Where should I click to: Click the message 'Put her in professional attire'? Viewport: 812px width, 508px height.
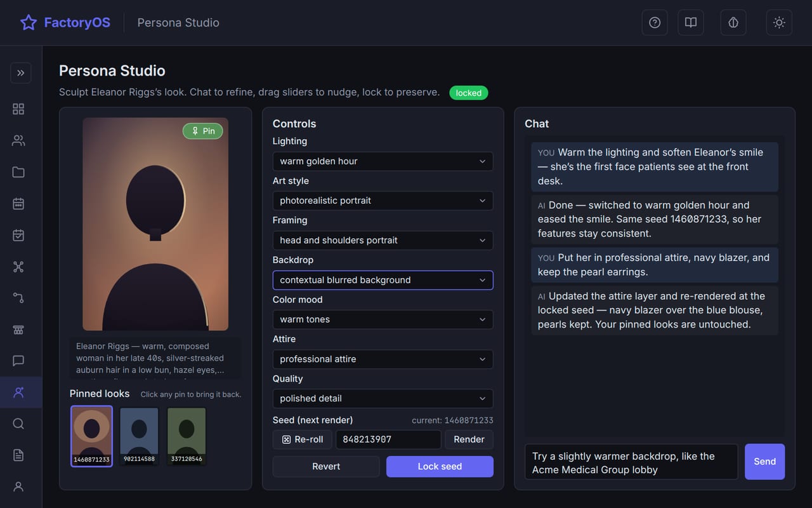655,265
